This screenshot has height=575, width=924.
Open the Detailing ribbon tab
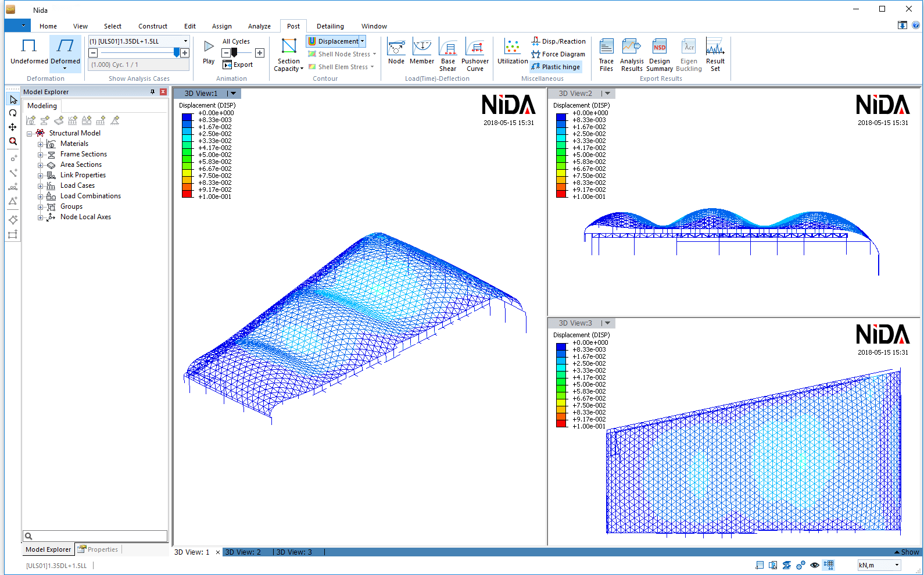[x=330, y=26]
